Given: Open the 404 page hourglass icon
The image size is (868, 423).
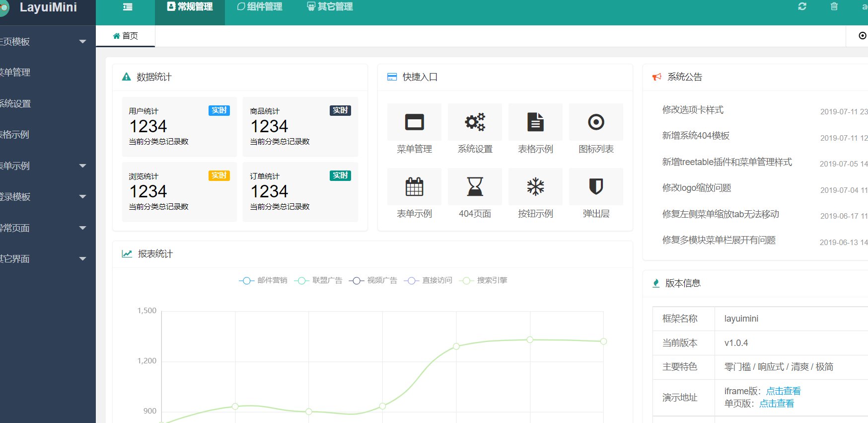Looking at the screenshot, I should (475, 187).
